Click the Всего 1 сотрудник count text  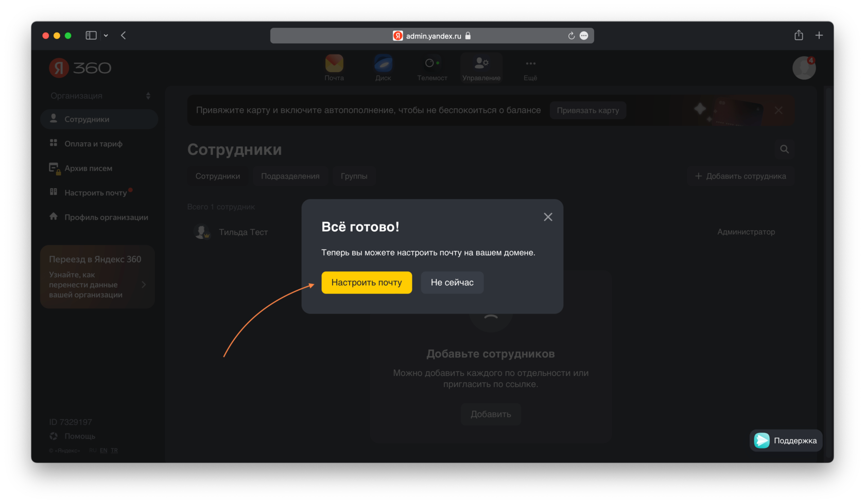(x=221, y=207)
